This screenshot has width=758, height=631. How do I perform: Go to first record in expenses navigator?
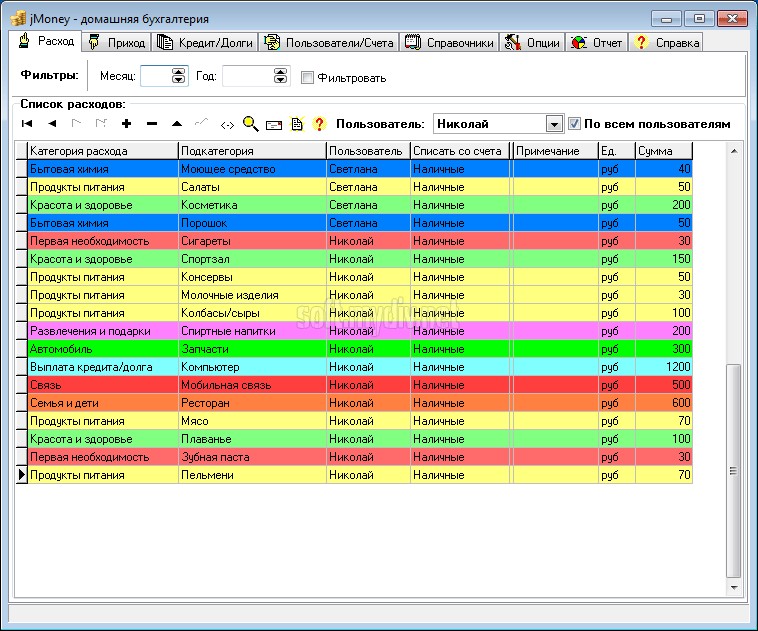pos(27,124)
